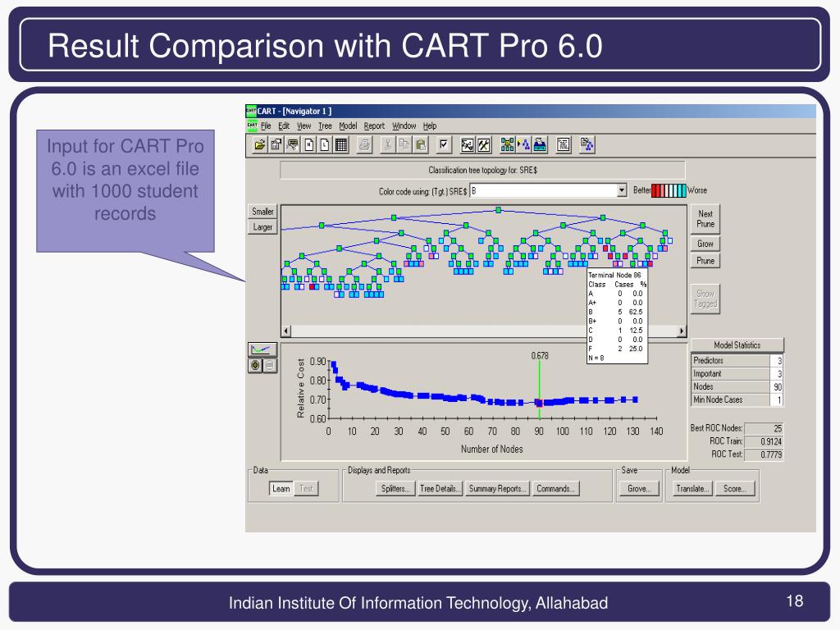Click the command prompt toolbar icon

(x=293, y=144)
